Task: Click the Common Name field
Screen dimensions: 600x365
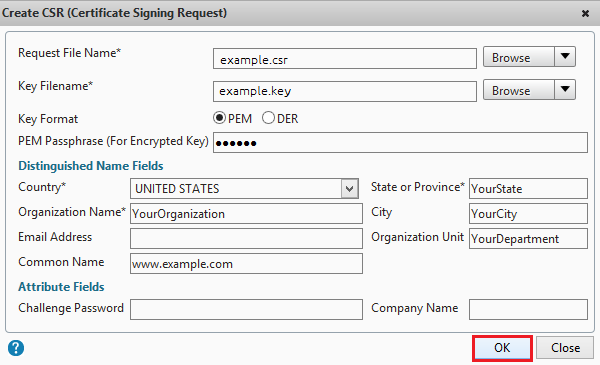Action: [x=246, y=263]
